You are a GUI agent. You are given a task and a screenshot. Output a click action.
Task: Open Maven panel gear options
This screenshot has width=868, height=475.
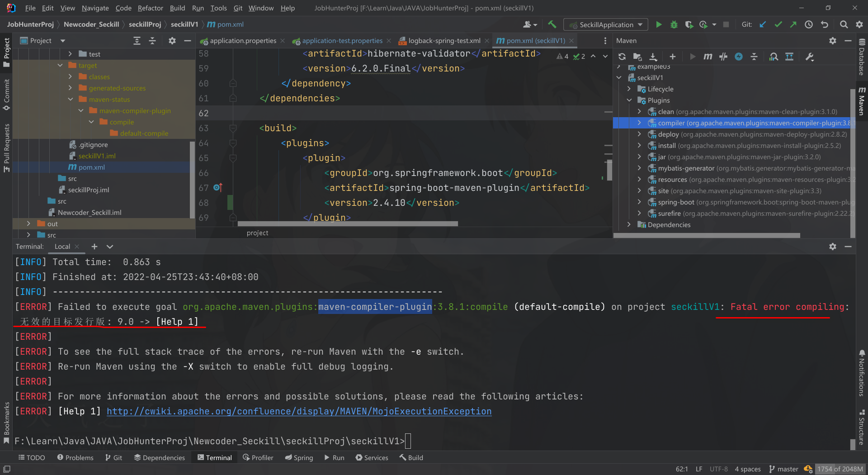[833, 41]
